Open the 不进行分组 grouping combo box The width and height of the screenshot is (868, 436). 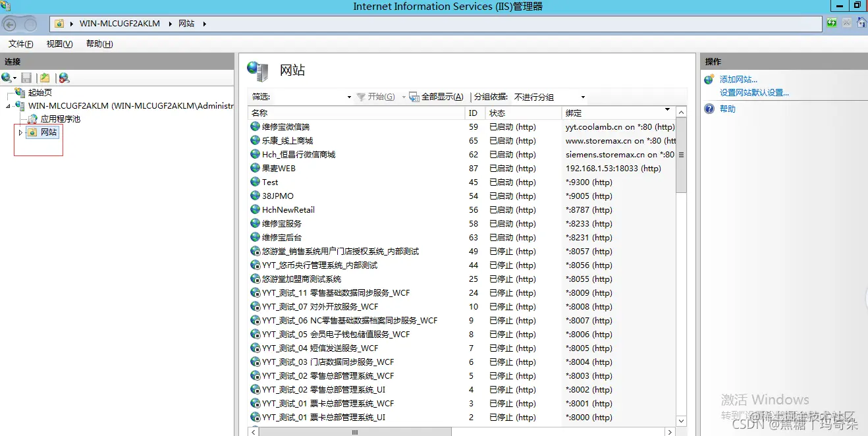(583, 97)
